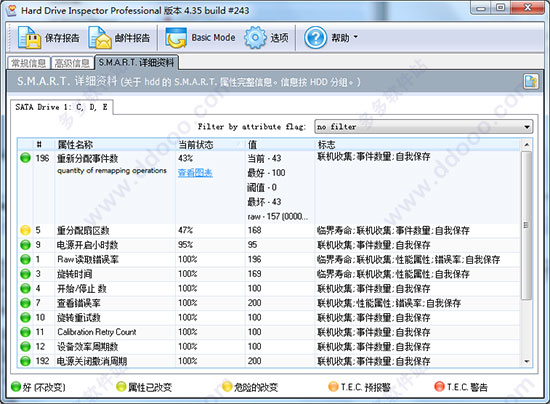Select the 开始/停止 数 row text

tap(82, 289)
